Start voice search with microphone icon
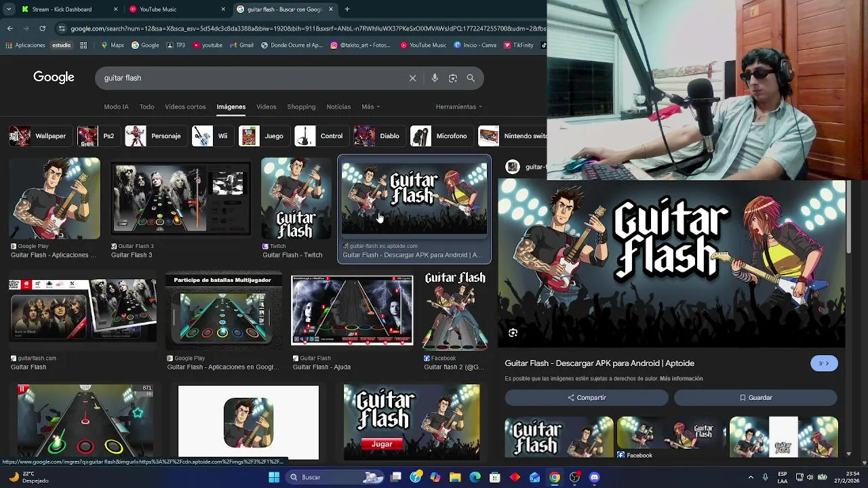The height and width of the screenshot is (488, 868). (x=435, y=78)
